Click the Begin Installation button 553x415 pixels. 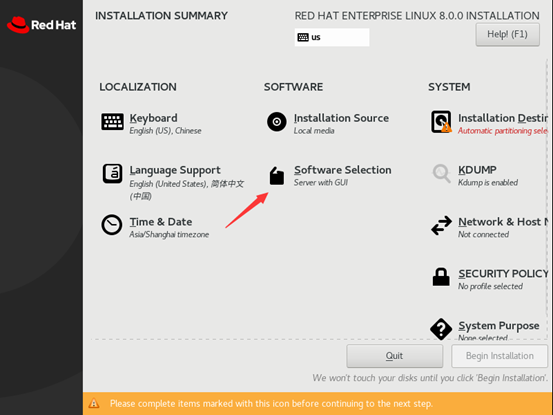tap(499, 356)
